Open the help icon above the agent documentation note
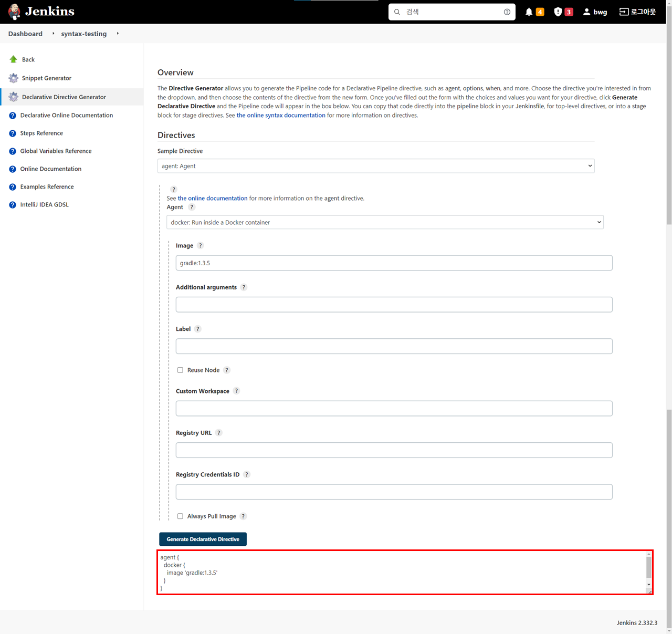The image size is (672, 634). [x=174, y=189]
